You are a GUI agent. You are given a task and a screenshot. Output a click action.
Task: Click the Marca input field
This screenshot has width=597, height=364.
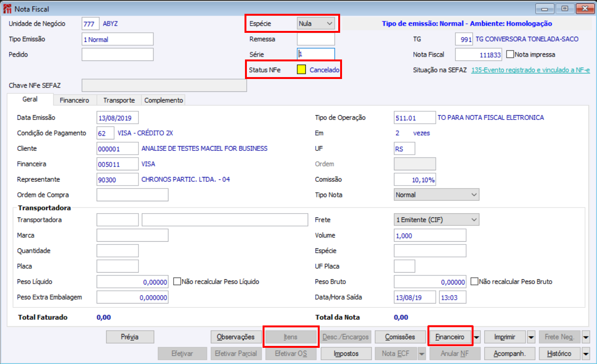132,235
